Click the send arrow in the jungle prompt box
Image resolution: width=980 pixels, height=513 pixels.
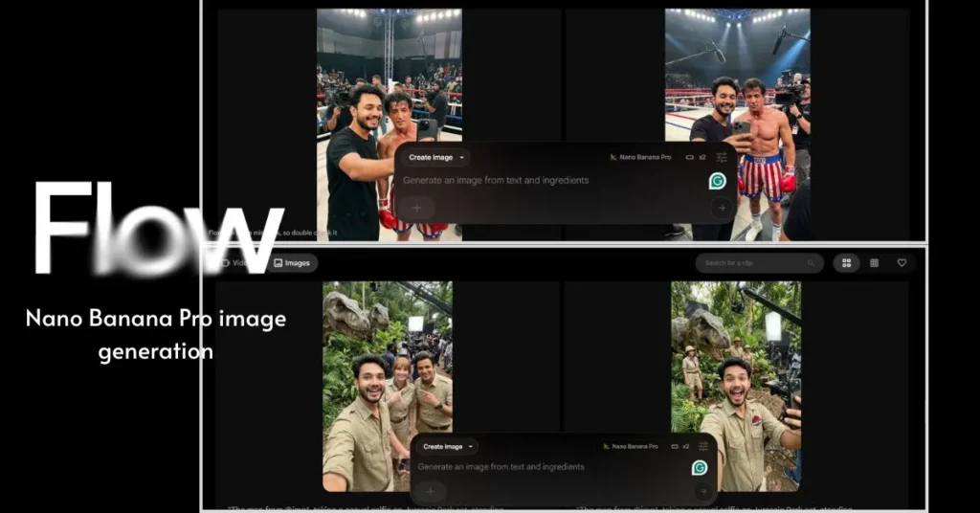coord(703,492)
